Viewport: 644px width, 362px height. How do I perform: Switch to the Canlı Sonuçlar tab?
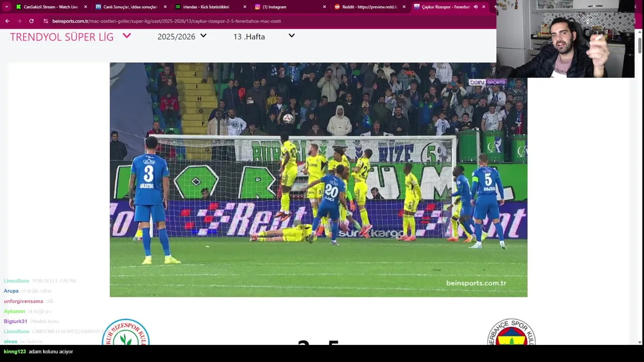130,7
